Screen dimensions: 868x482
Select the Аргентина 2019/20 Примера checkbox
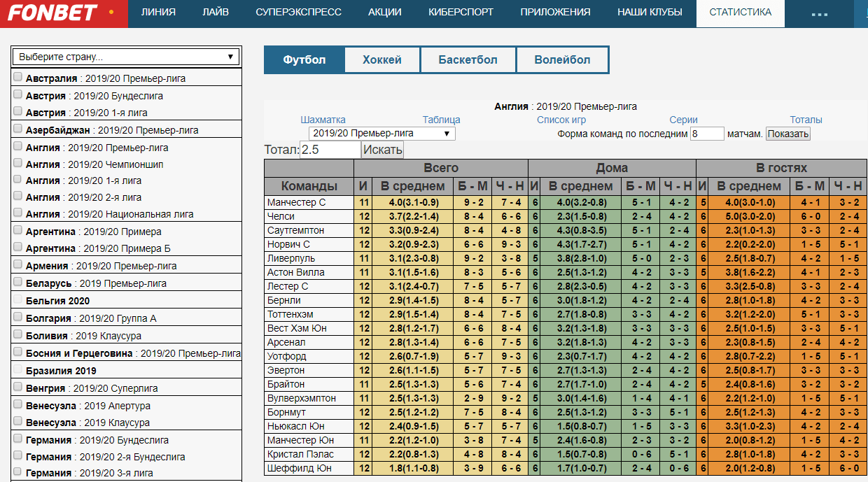point(17,229)
